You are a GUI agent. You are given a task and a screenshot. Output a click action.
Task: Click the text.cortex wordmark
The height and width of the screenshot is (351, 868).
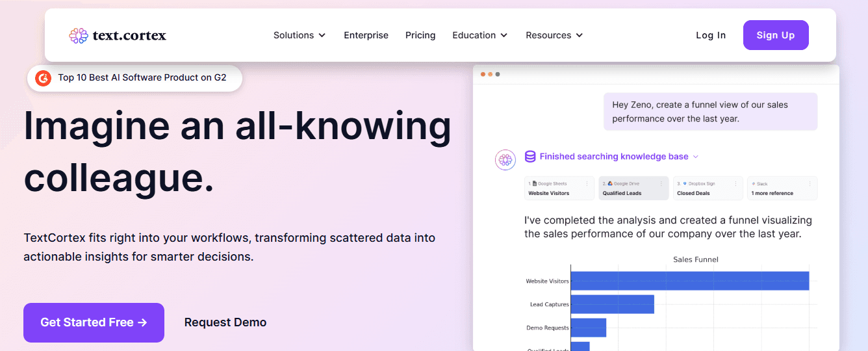(129, 35)
